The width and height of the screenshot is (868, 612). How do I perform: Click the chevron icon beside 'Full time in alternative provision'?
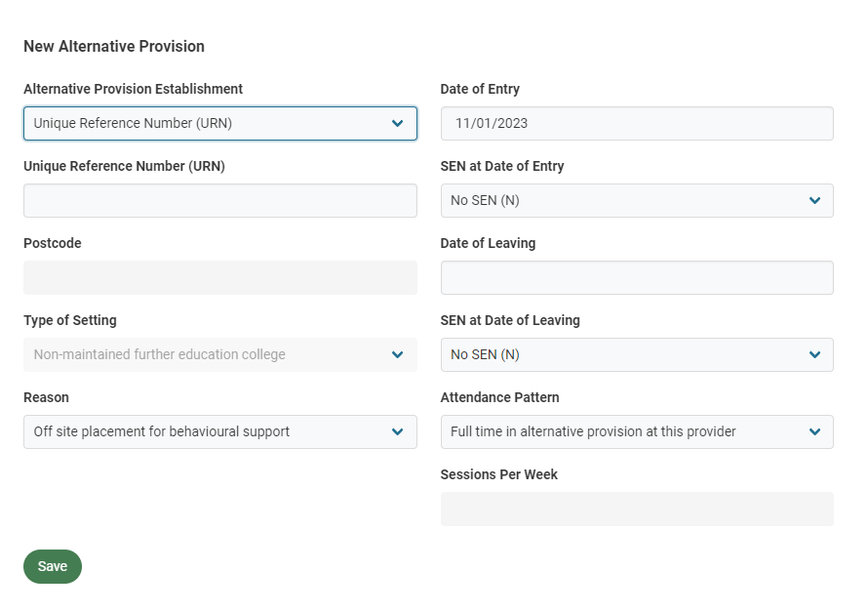pyautogui.click(x=814, y=431)
